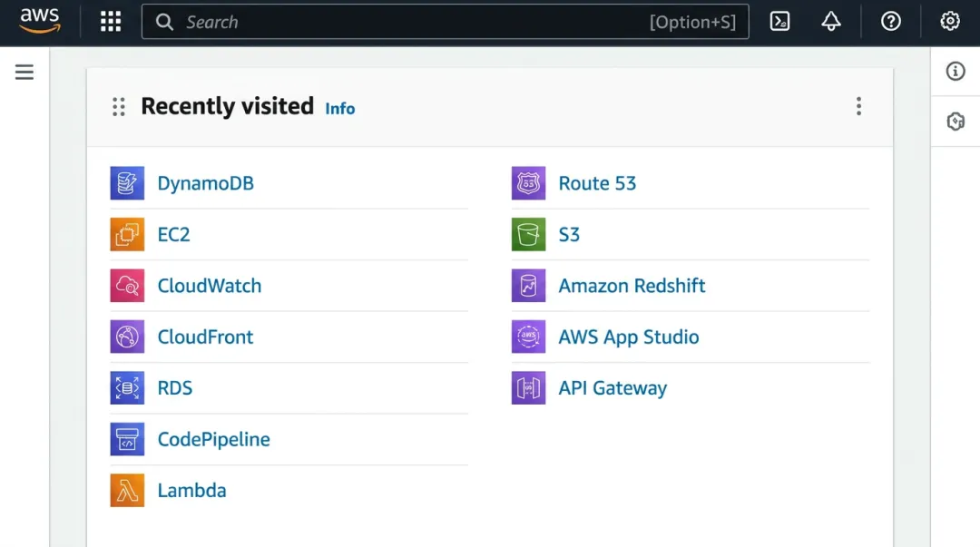The width and height of the screenshot is (980, 547).
Task: Click the S3 bucket icon
Action: coord(528,234)
